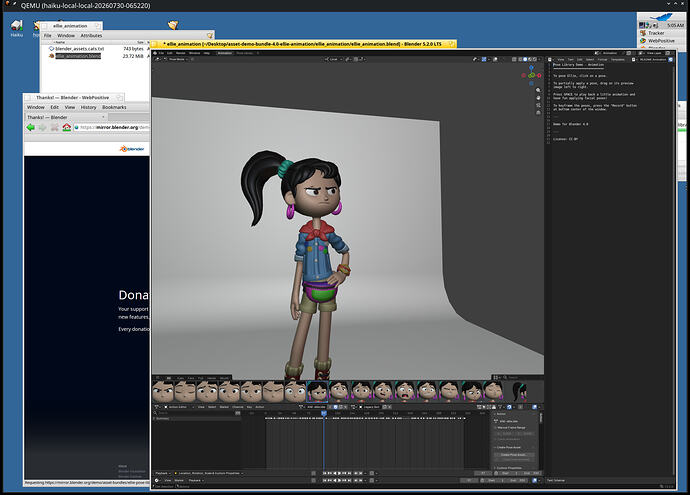Select the highlighted pose thumbnail in asset shelf

coord(317,391)
